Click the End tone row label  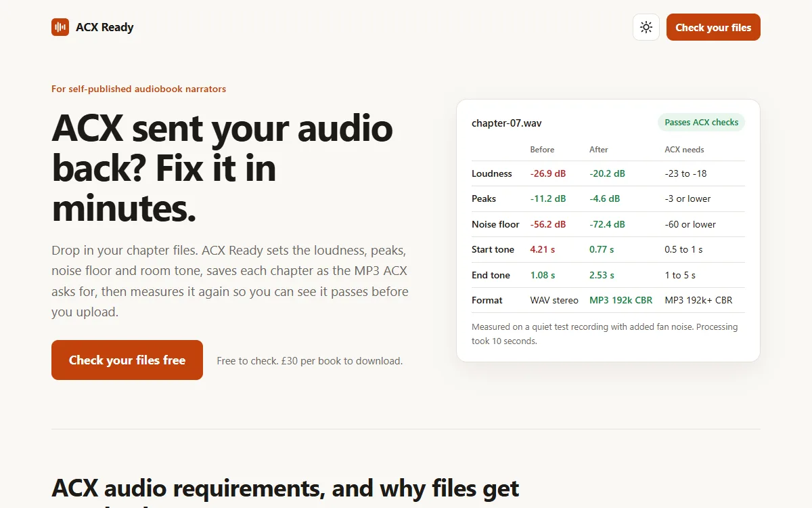491,275
